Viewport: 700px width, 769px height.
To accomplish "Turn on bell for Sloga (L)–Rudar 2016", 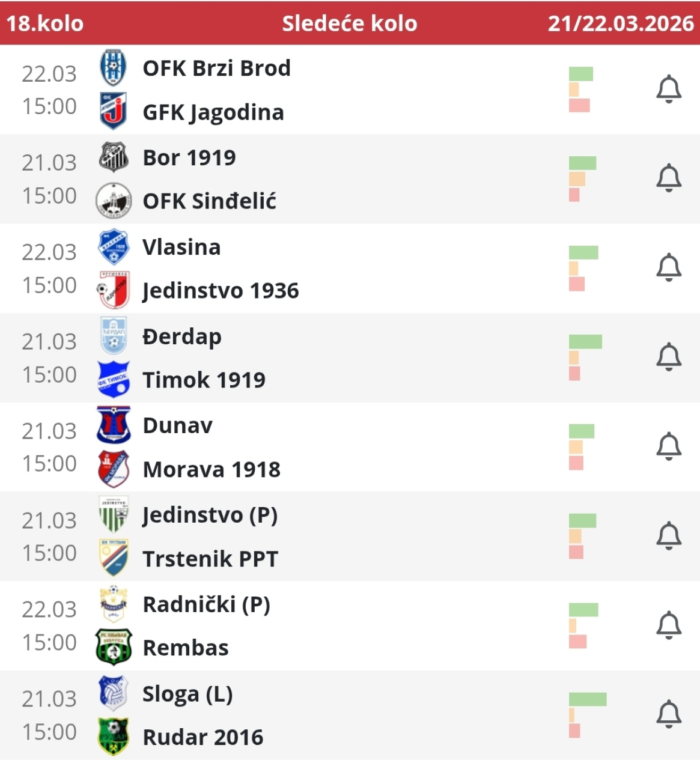I will [668, 714].
